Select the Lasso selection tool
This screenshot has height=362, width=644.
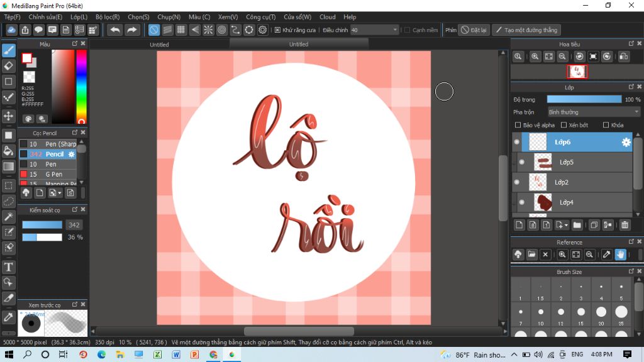9,201
